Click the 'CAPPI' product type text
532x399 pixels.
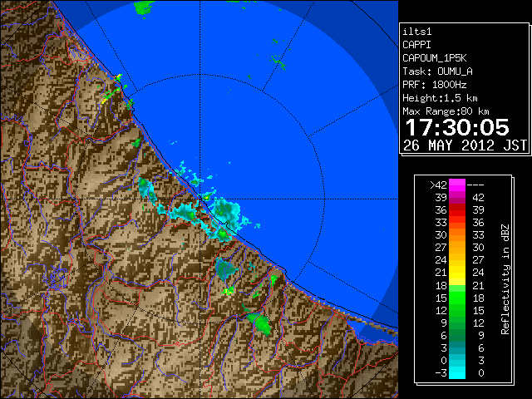[416, 45]
